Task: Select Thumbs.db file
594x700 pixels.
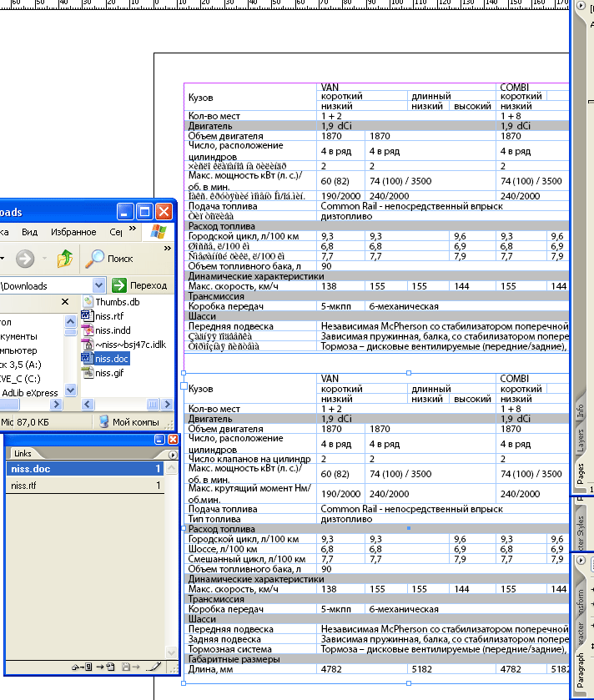Action: point(111,302)
